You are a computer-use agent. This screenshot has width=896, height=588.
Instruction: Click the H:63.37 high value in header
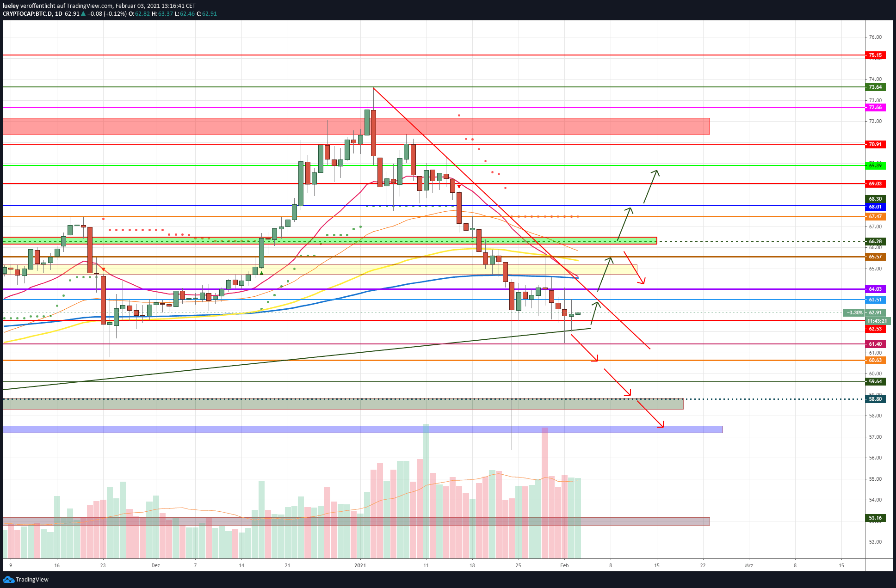[162, 14]
